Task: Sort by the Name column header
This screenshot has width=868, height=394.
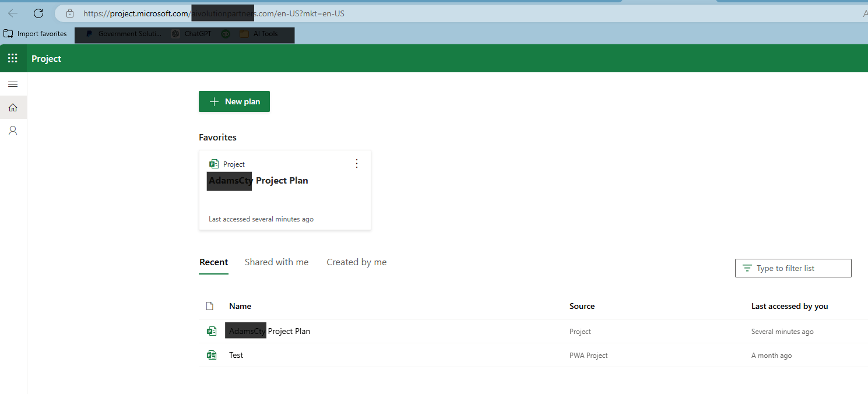Action: [x=240, y=306]
